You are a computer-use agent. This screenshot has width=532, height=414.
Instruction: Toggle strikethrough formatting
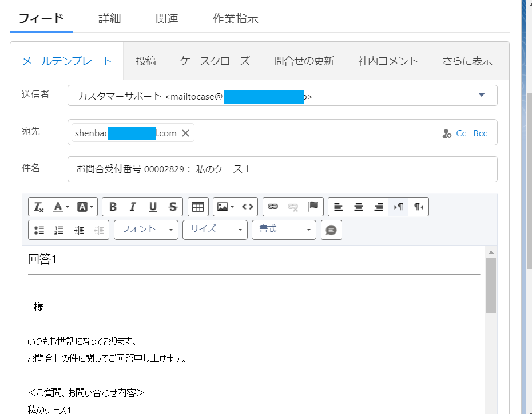(172, 207)
